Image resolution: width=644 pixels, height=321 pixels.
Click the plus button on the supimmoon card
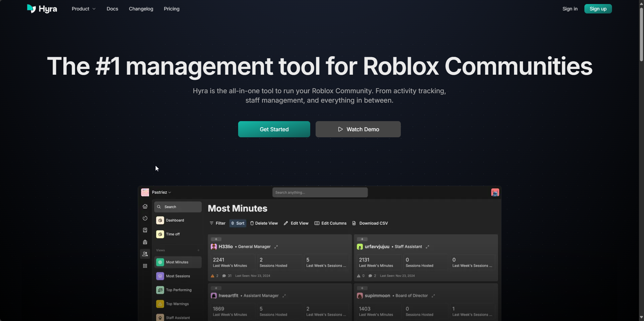tap(362, 288)
